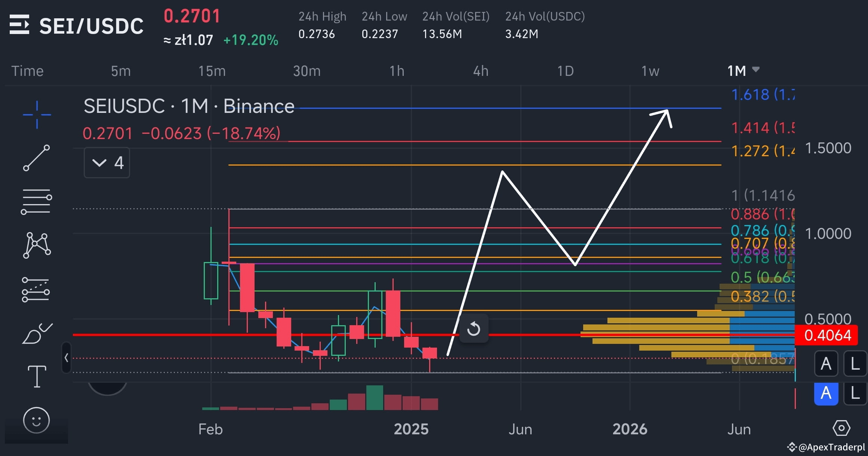Click the 24h Low value 0.2237
The image size is (868, 456).
tap(380, 34)
